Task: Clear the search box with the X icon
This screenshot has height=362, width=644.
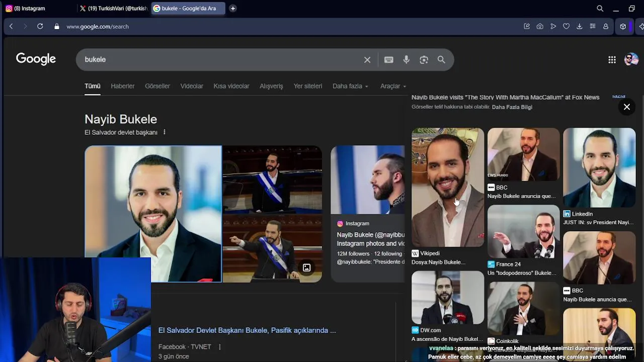Action: click(x=367, y=59)
